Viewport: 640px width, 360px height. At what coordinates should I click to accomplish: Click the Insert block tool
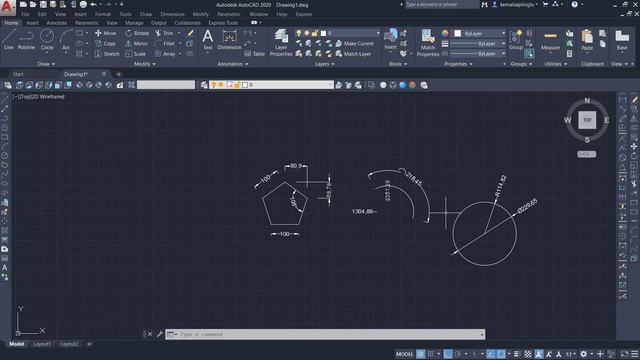click(x=391, y=39)
